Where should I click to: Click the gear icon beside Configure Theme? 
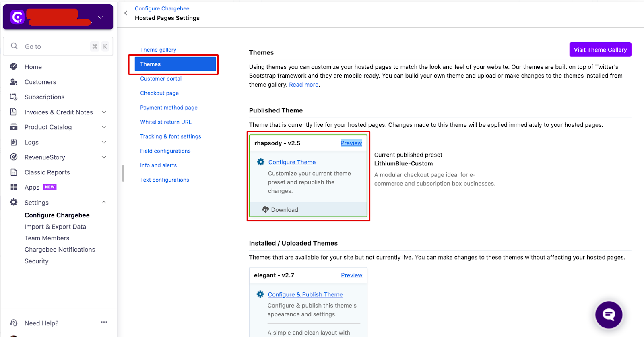pyautogui.click(x=261, y=162)
